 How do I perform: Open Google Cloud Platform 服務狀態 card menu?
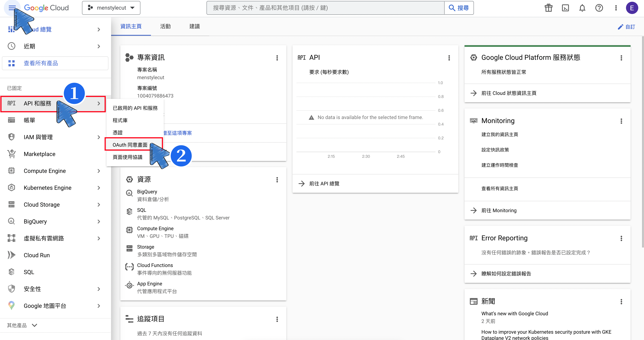[621, 58]
